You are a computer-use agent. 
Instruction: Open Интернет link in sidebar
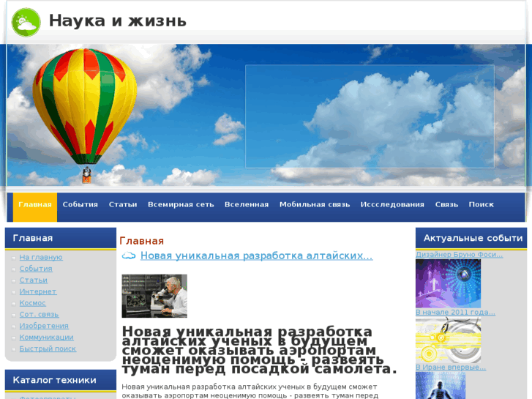point(38,291)
